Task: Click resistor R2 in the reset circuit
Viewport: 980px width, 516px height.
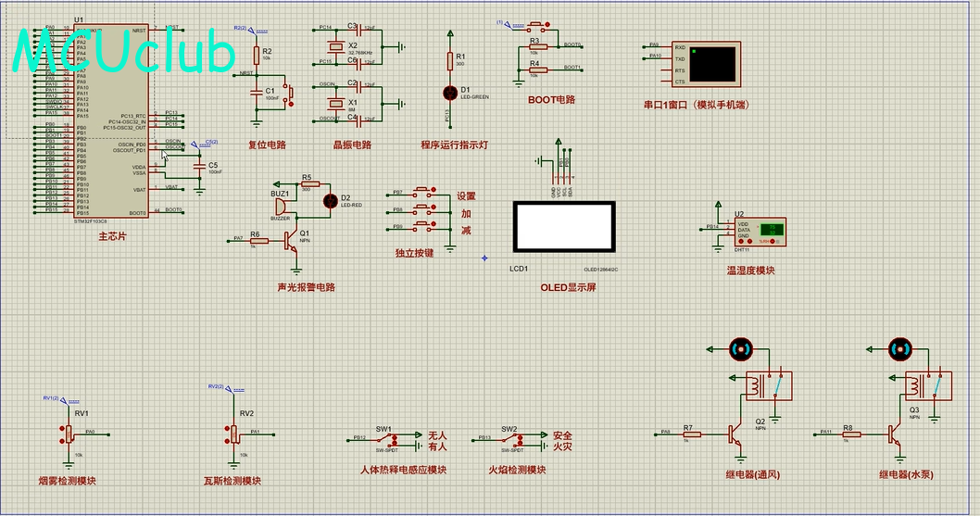Action: tap(257, 55)
